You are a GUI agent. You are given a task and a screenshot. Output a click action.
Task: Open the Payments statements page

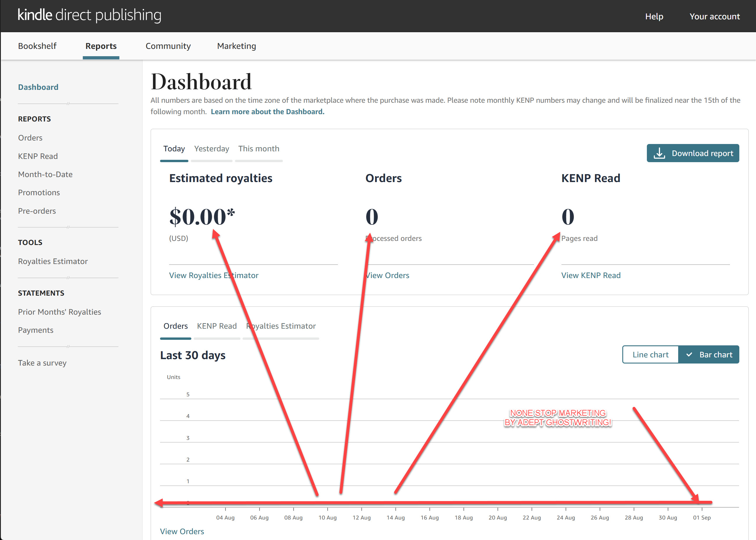pyautogui.click(x=36, y=330)
